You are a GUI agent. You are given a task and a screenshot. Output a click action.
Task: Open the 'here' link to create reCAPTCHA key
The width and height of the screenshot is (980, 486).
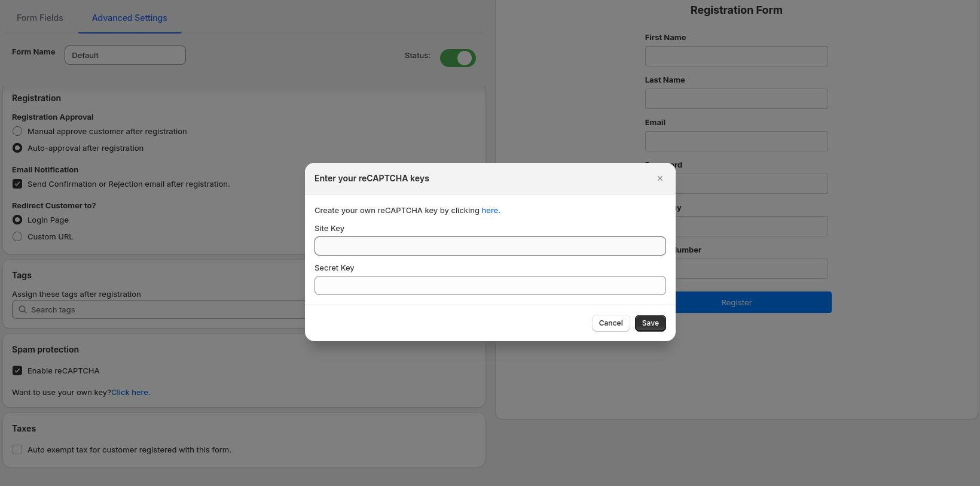(490, 211)
